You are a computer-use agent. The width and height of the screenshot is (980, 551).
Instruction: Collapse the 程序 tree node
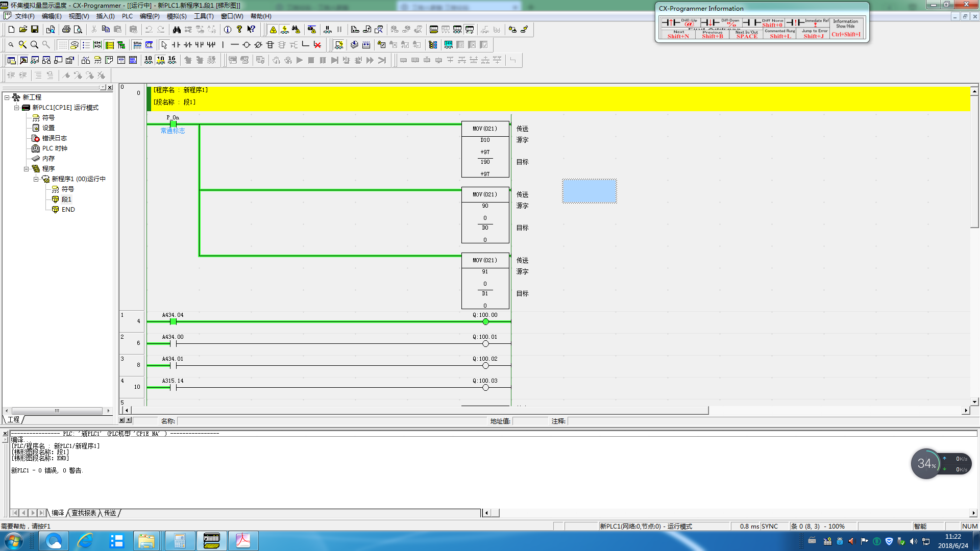tap(26, 168)
